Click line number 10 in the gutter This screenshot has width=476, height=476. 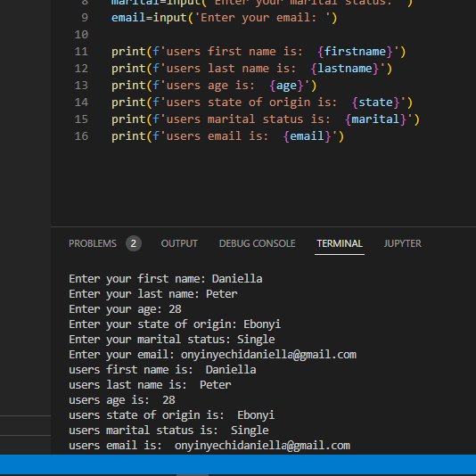[x=81, y=35]
